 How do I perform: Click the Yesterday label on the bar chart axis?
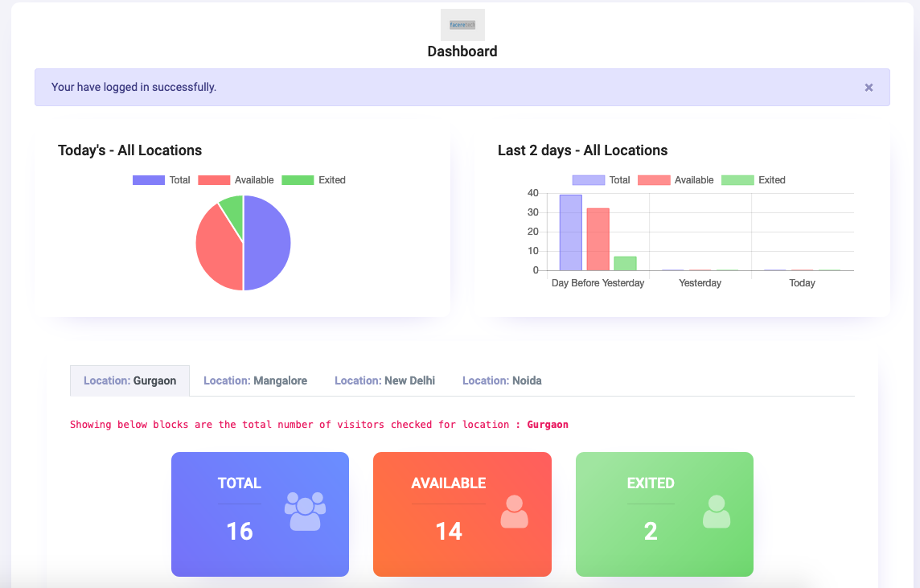[699, 282]
